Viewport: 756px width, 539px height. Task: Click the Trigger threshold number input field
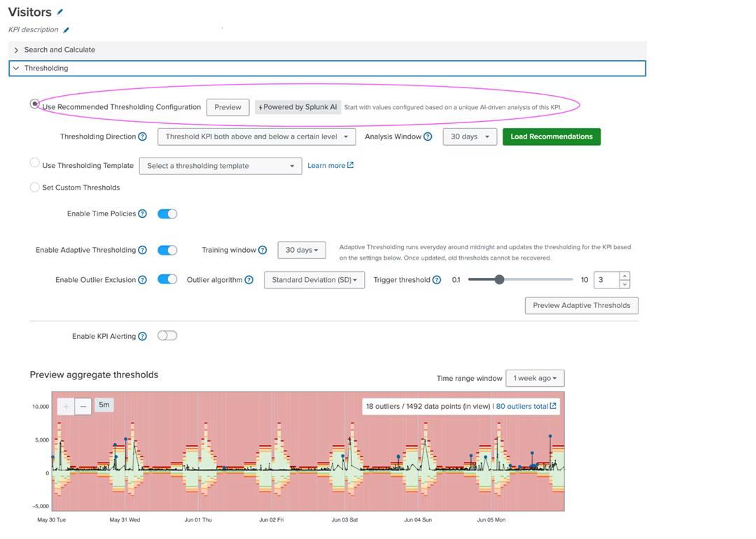[x=605, y=280]
